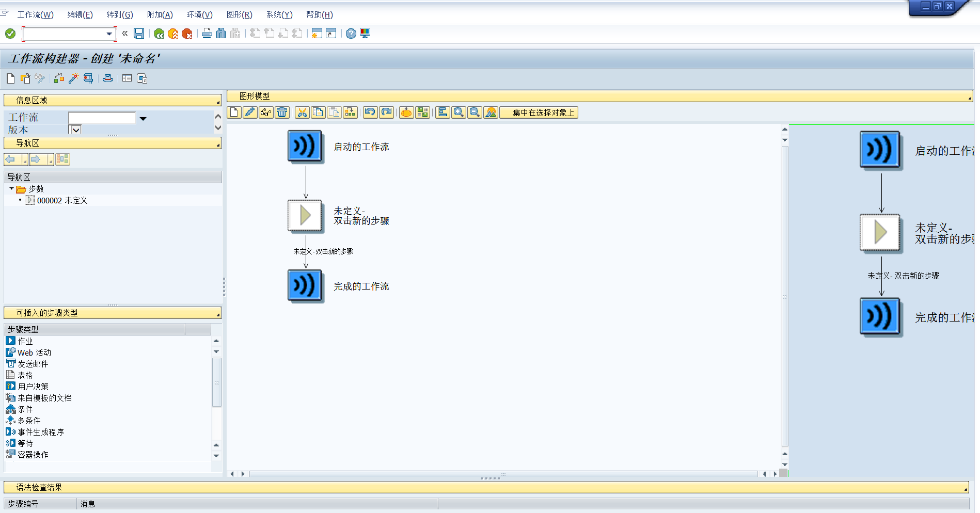The width and height of the screenshot is (980, 513).
Task: Open the 帮助(H) menu
Action: tap(320, 15)
